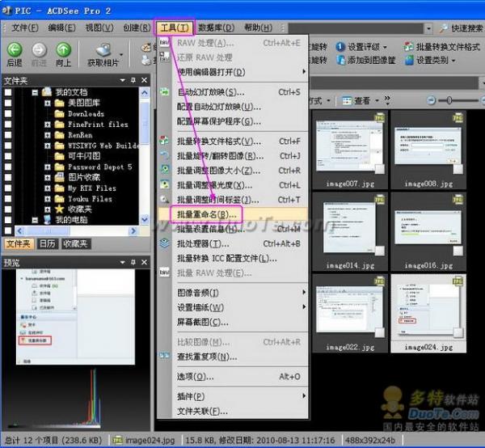Choose 选项(O)... from the Tools menu
The height and width of the screenshot is (448, 485).
point(233,377)
